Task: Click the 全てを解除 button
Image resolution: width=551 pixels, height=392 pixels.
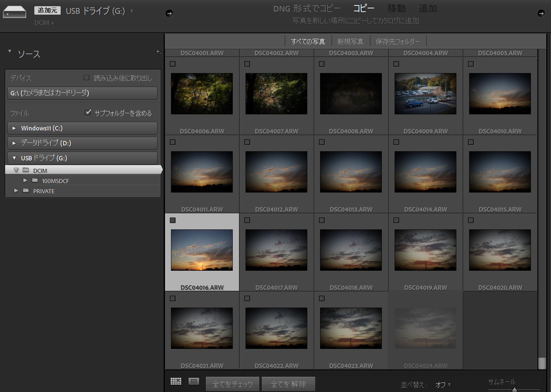Action: pos(288,384)
